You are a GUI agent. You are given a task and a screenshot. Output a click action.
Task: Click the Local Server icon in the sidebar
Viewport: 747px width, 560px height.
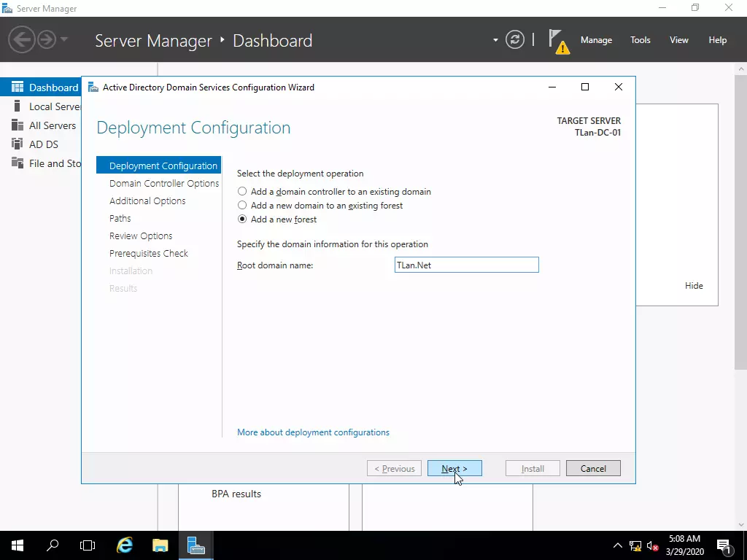pos(18,106)
